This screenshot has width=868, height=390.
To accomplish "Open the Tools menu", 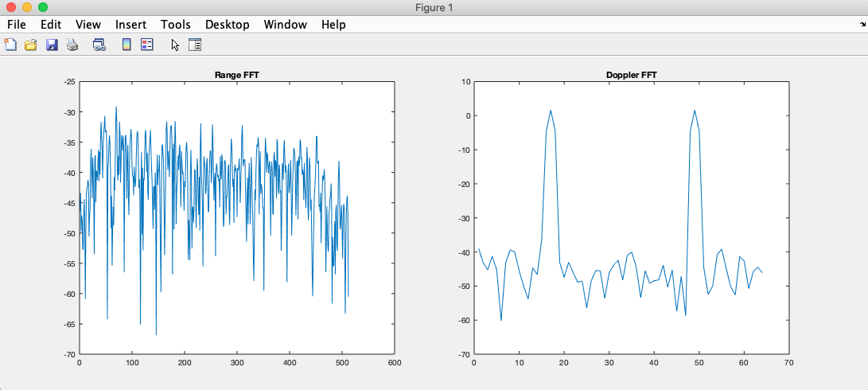I will point(176,25).
